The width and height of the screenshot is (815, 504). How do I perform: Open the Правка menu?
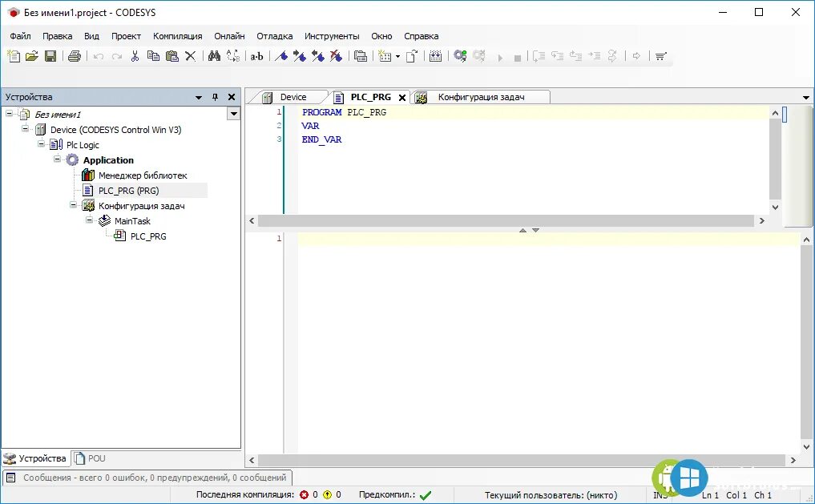[x=57, y=36]
